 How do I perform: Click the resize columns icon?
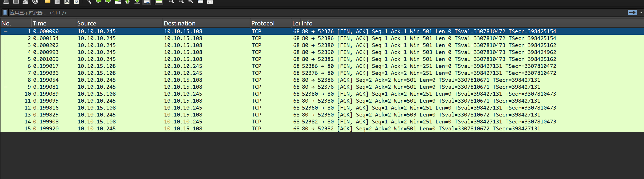(201, 2)
